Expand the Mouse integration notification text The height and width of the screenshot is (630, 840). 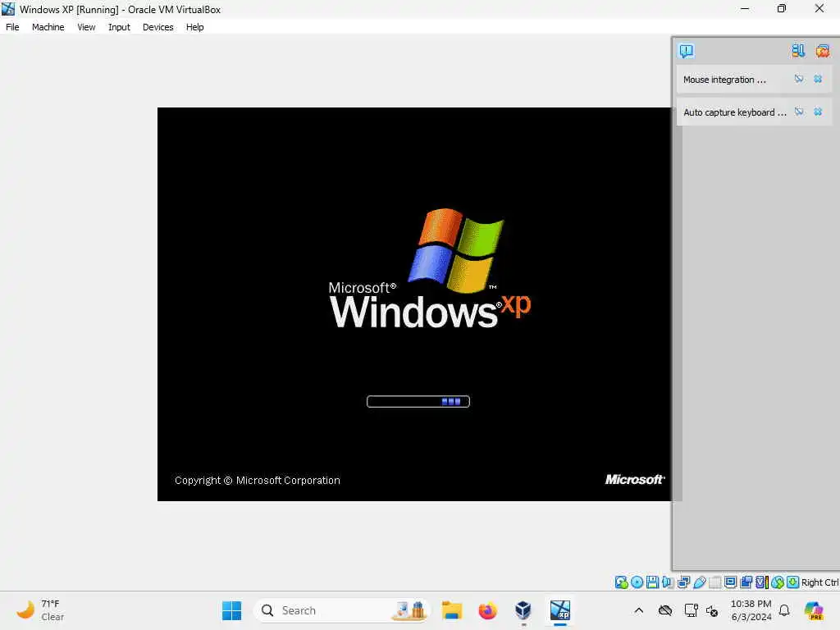[724, 80]
